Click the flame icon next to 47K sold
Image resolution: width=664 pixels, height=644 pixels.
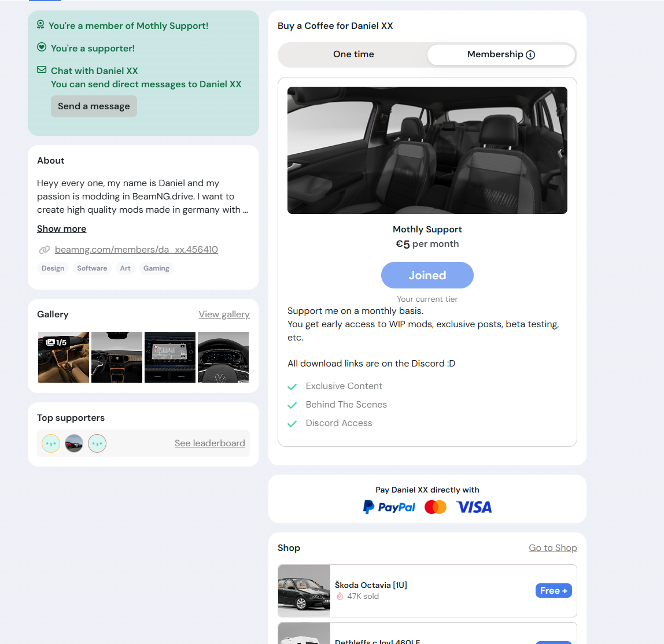point(340,596)
